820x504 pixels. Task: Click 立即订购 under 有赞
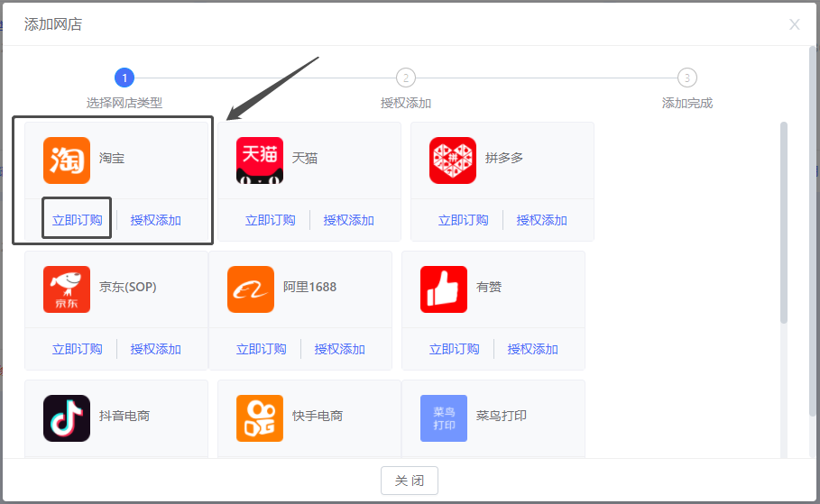454,349
